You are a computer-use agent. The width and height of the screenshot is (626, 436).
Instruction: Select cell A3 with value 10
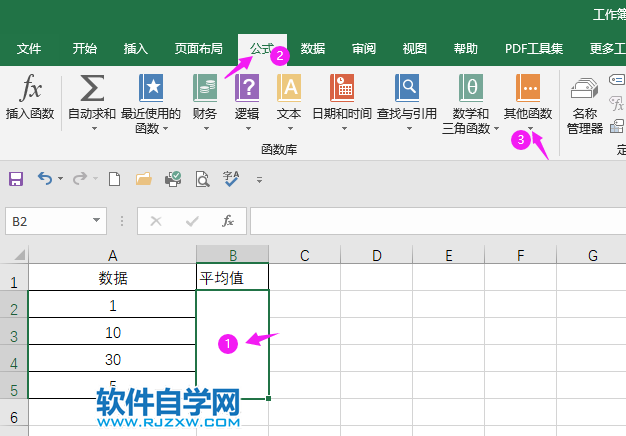[x=113, y=331]
